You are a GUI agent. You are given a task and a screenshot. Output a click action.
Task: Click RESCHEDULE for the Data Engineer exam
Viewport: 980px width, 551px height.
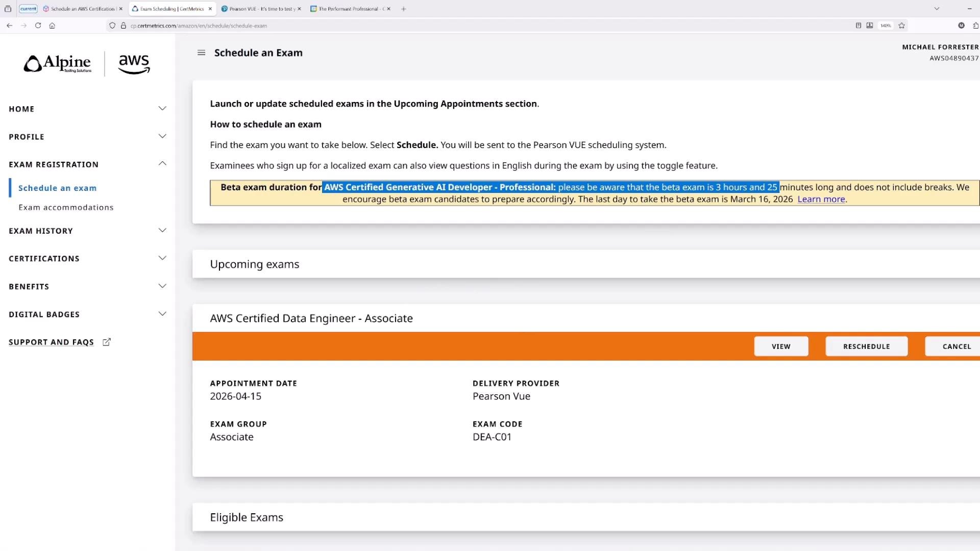coord(866,346)
